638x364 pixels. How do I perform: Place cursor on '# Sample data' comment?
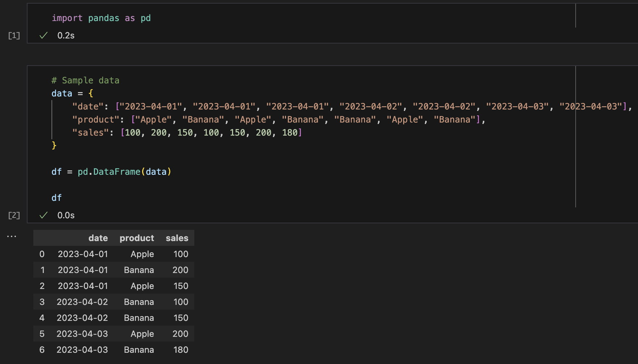click(x=85, y=80)
